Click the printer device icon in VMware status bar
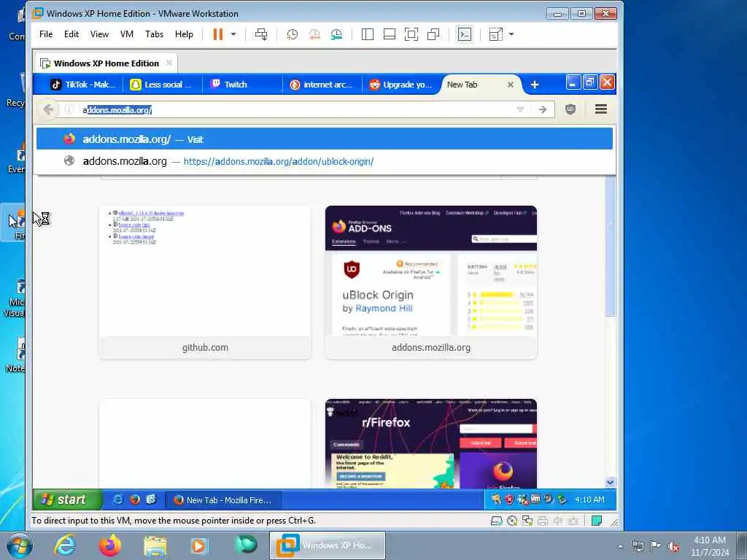Screen dimensions: 747x560 point(542,521)
